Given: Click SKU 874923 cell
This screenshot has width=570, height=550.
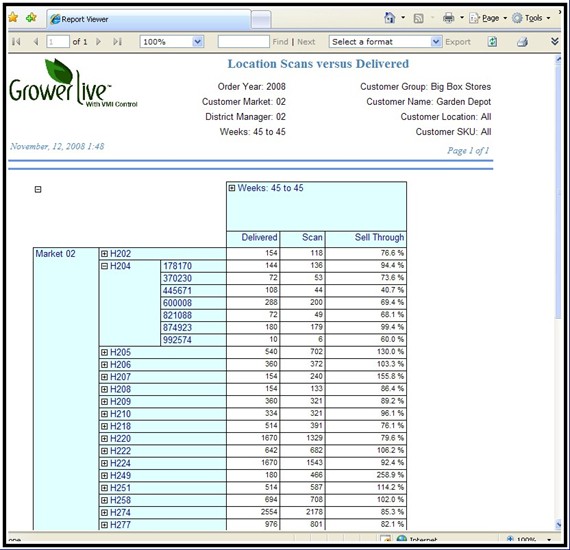Looking at the screenshot, I should 193,328.
